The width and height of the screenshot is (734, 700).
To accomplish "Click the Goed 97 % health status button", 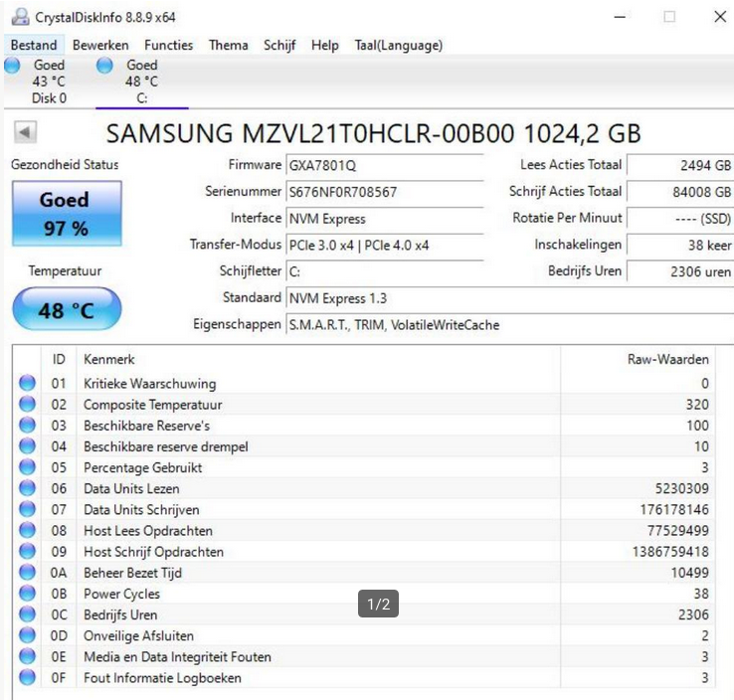I will pyautogui.click(x=67, y=214).
